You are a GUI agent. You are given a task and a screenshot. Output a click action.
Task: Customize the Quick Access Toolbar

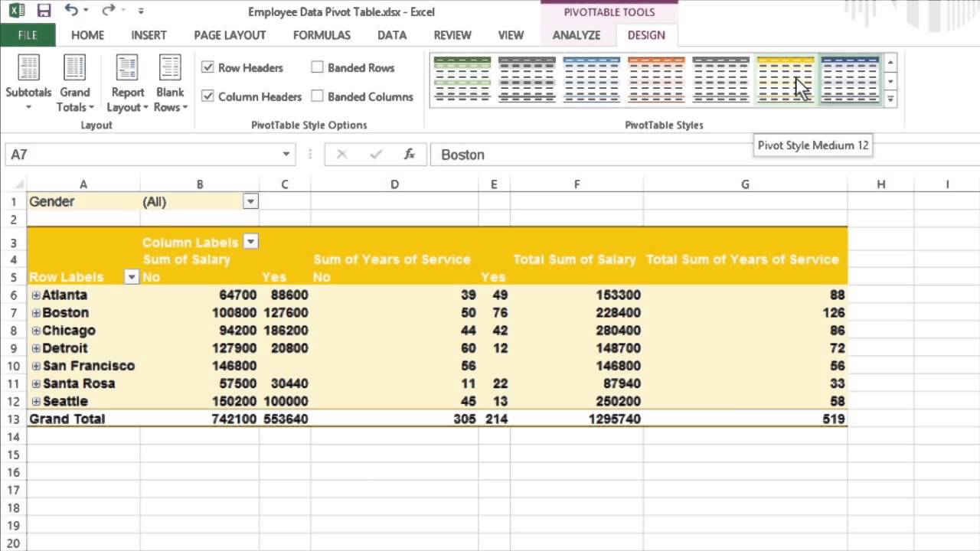[x=141, y=11]
